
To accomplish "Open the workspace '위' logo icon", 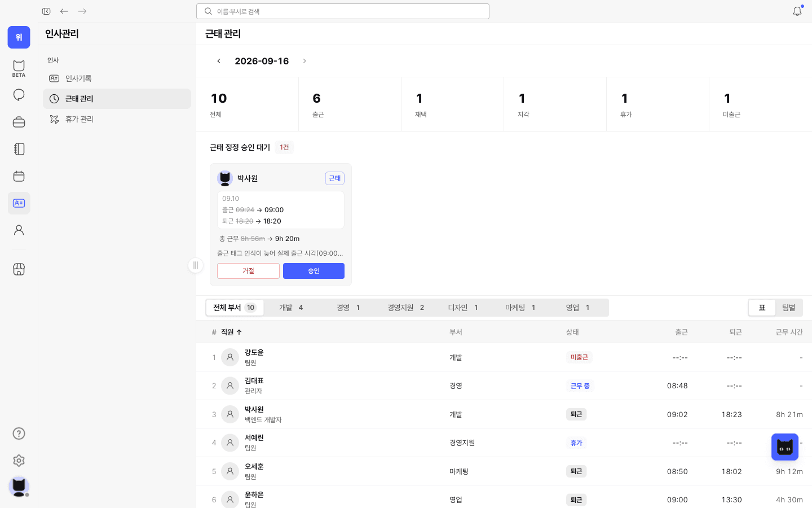I will pos(19,37).
